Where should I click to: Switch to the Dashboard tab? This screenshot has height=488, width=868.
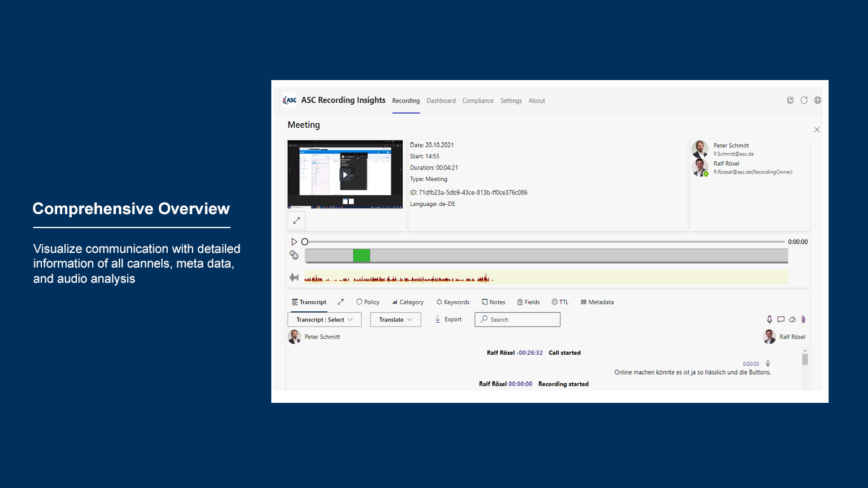pos(441,100)
